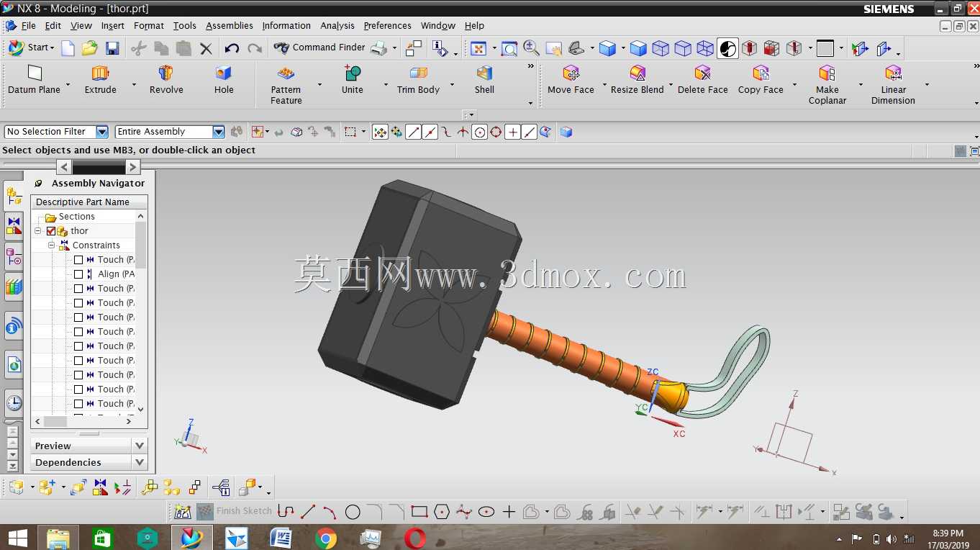The image size is (980, 550).
Task: Toggle Mid Point snap option
Action: click(x=430, y=132)
